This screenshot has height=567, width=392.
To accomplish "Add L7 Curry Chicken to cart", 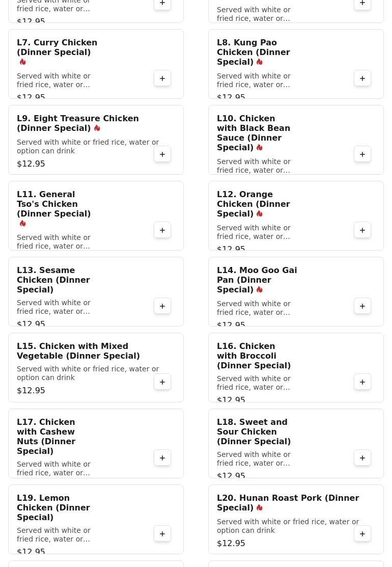I will 162,78.
